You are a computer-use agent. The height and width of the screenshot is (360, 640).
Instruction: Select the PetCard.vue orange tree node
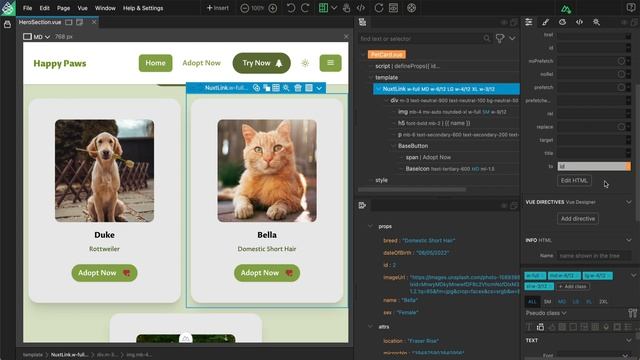[387, 54]
